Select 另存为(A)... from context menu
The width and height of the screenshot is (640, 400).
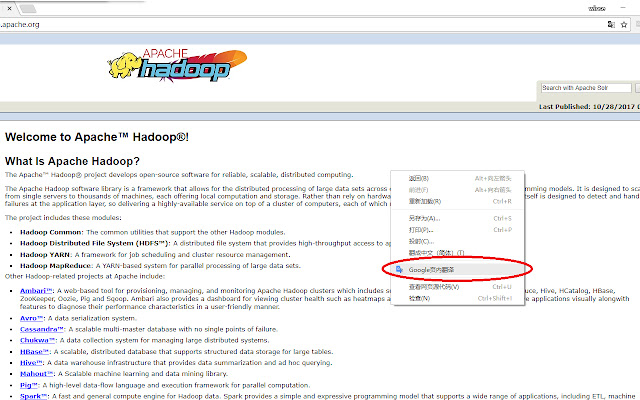(458, 218)
